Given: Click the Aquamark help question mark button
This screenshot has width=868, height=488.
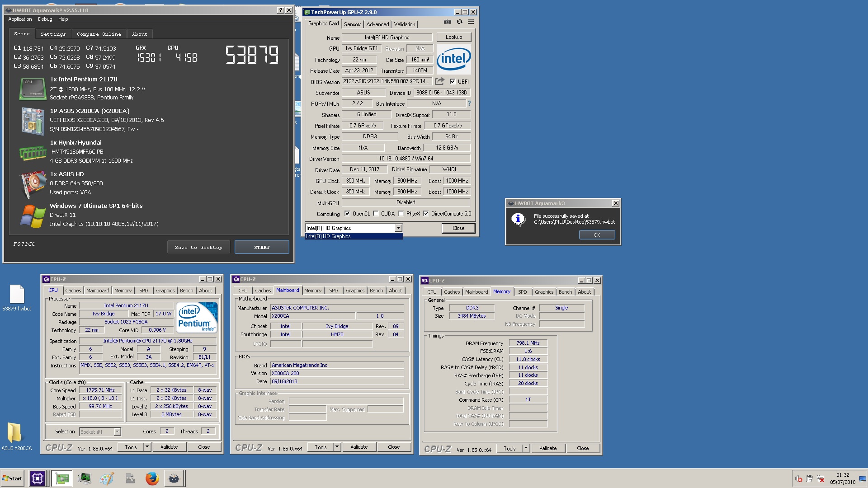Looking at the screenshot, I should [280, 10].
